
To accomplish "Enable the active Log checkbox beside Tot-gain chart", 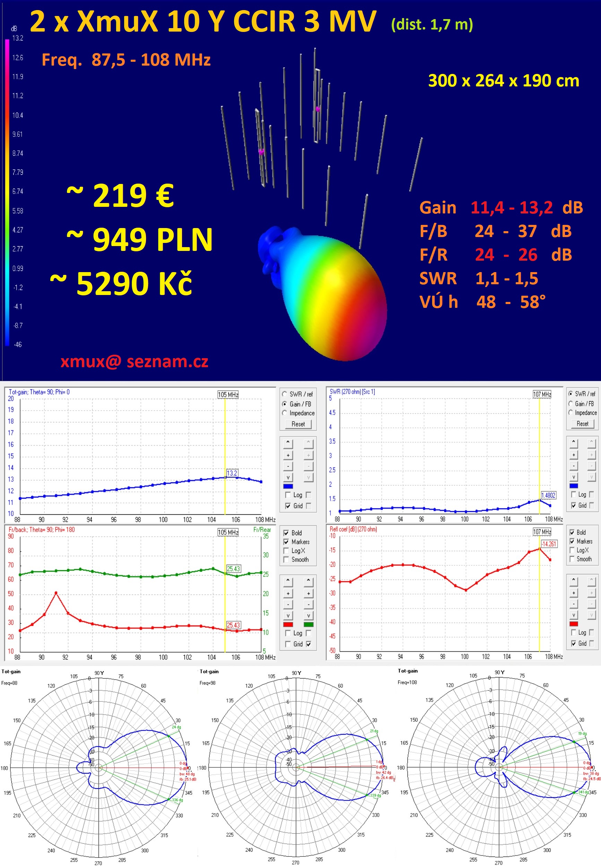I will click(x=288, y=495).
